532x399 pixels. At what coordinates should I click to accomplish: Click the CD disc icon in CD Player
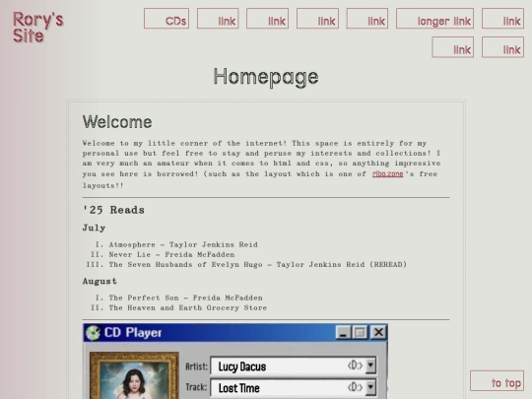pyautogui.click(x=93, y=333)
